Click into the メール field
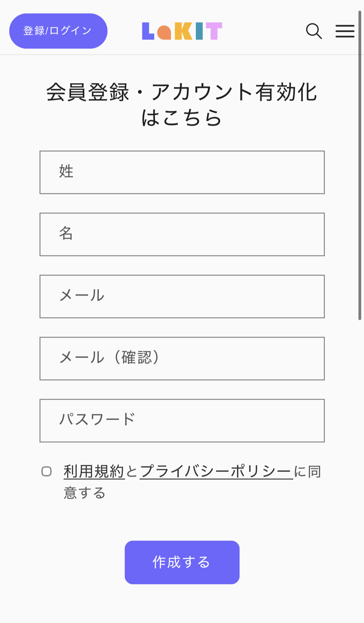This screenshot has width=364, height=623. tap(182, 297)
